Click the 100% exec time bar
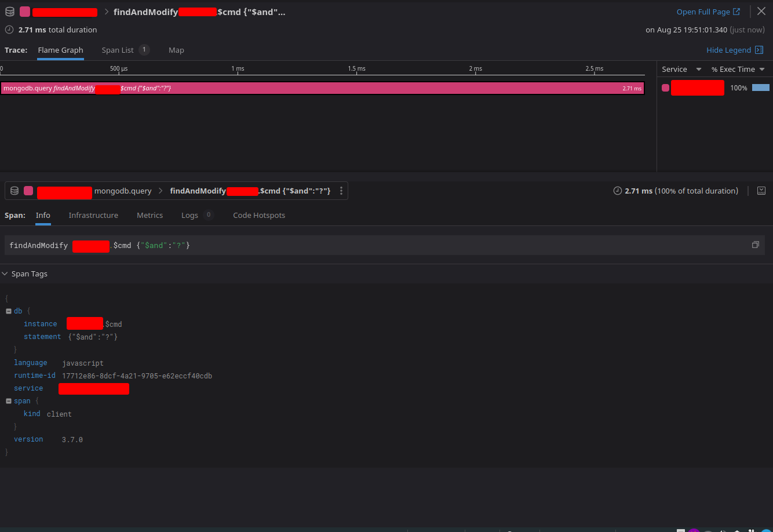 [x=760, y=88]
